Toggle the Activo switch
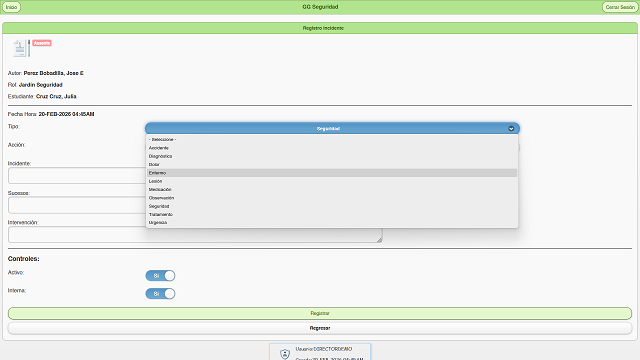The image size is (640, 360). coord(160,276)
